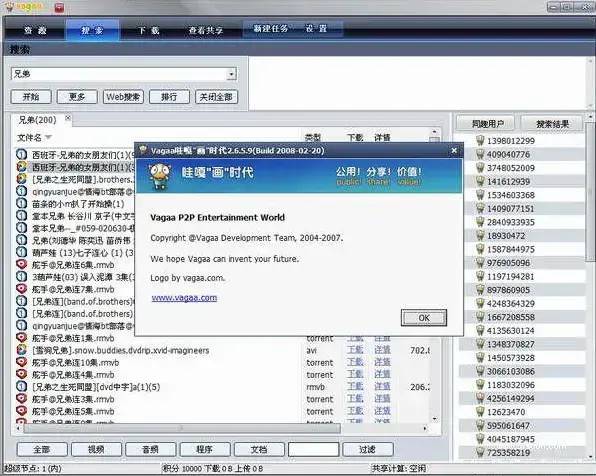The width and height of the screenshot is (596, 476).
Task: Click 新建任务 in the top bar
Action: (271, 29)
